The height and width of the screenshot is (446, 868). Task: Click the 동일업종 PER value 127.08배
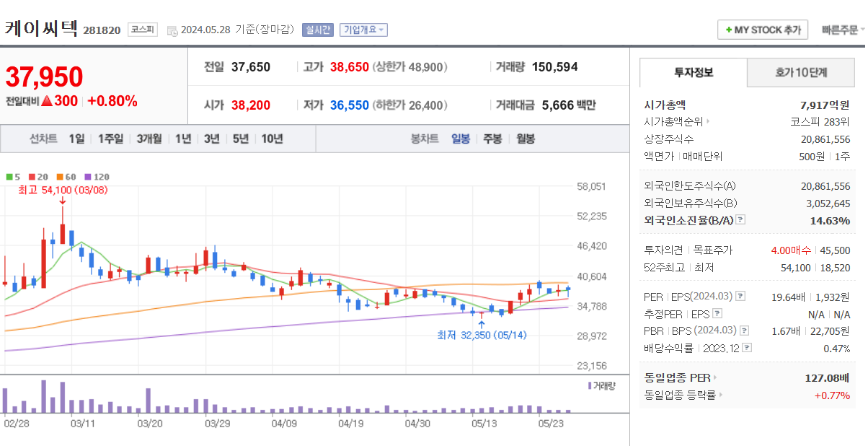[x=828, y=377]
